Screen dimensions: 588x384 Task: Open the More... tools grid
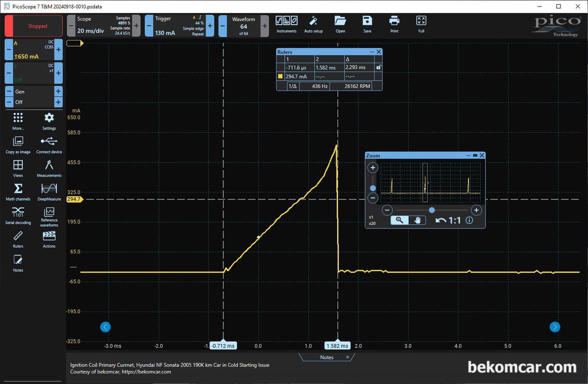click(18, 121)
